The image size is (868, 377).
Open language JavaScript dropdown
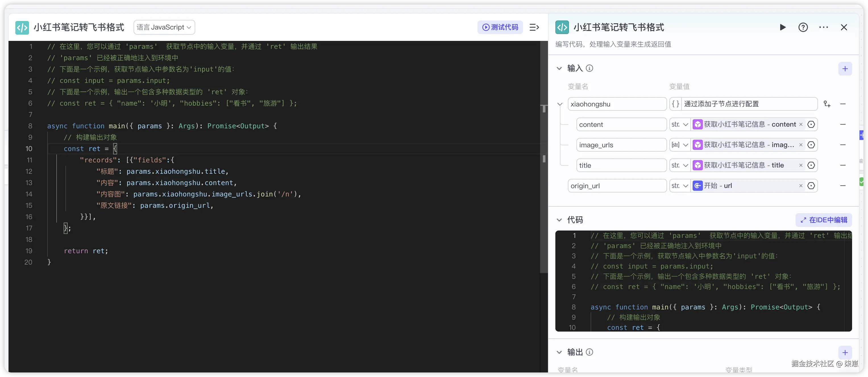pyautogui.click(x=165, y=27)
